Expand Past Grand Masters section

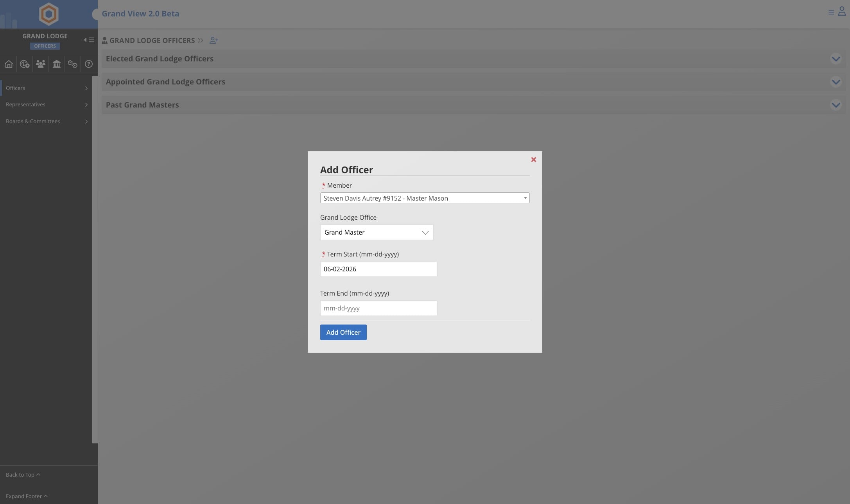[836, 105]
